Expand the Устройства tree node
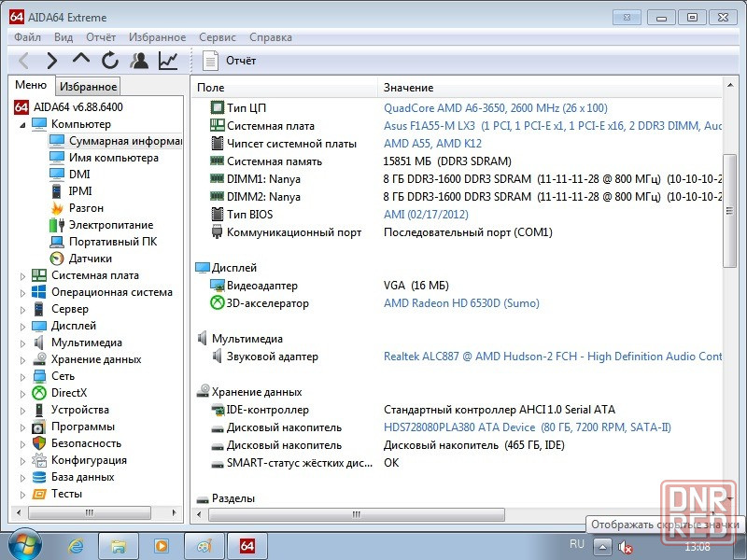The height and width of the screenshot is (560, 747). (x=22, y=411)
